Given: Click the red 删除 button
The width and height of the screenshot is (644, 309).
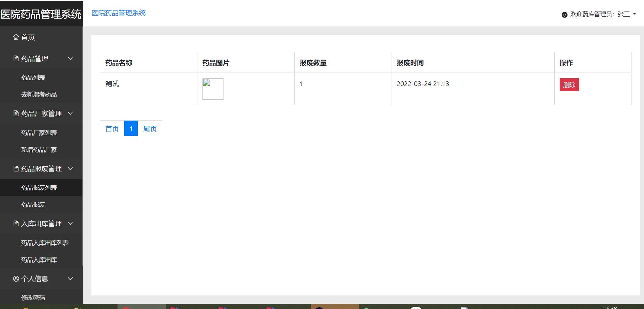Looking at the screenshot, I should click(569, 85).
